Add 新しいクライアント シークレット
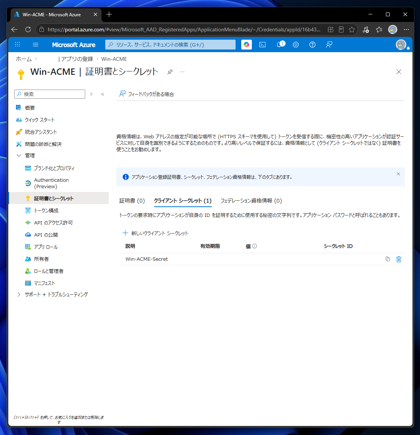Screen dimensions: 420x435 click(155, 233)
